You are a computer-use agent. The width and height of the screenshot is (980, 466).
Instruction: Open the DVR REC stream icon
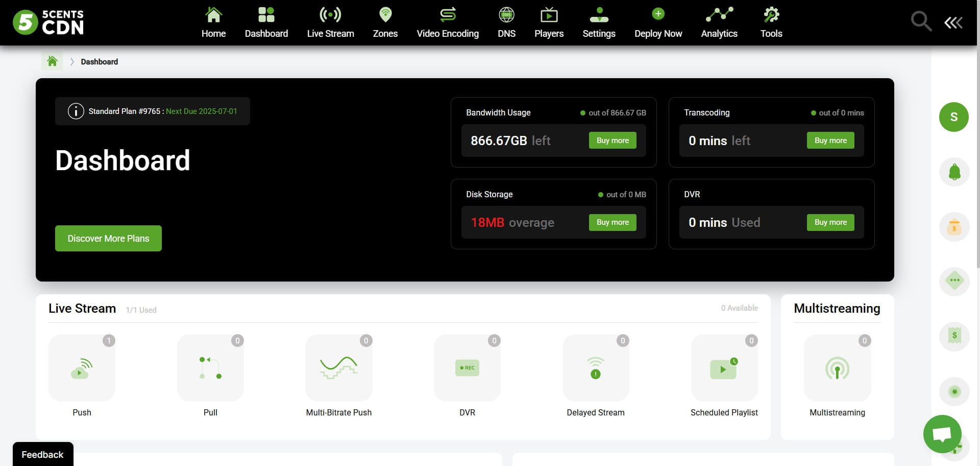point(467,368)
